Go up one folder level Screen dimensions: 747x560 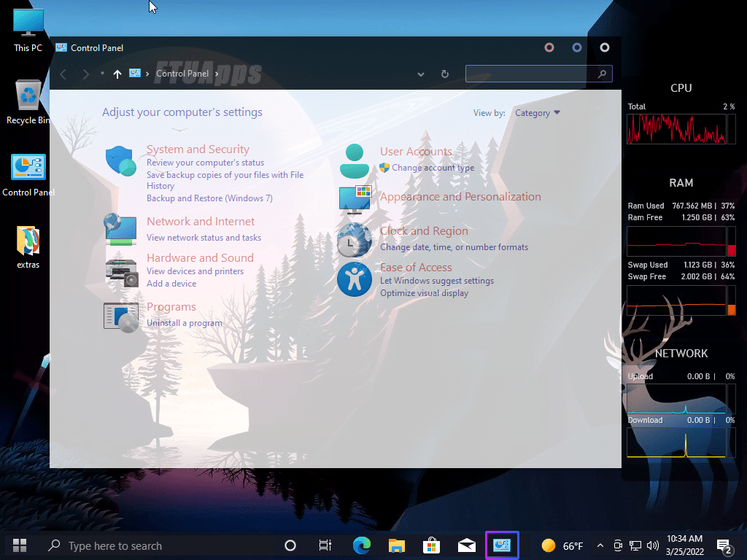point(117,74)
